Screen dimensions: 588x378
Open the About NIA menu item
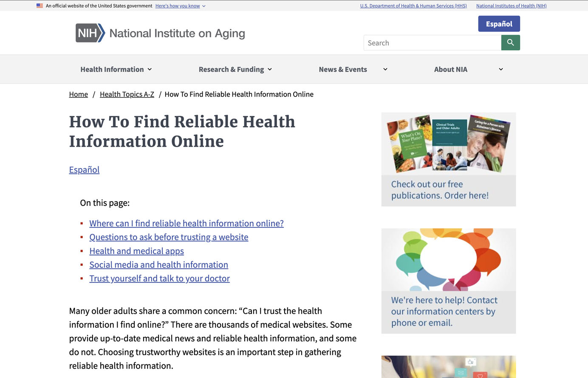coord(450,69)
